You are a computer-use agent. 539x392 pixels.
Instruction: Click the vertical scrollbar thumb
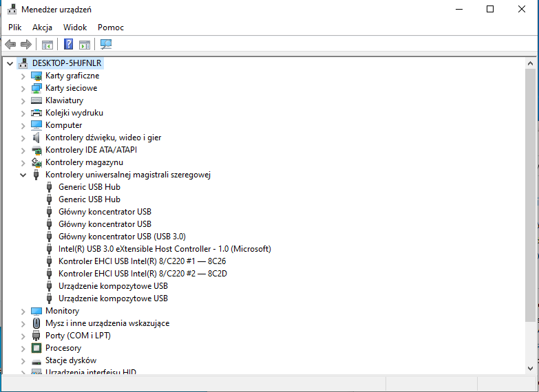click(x=530, y=195)
